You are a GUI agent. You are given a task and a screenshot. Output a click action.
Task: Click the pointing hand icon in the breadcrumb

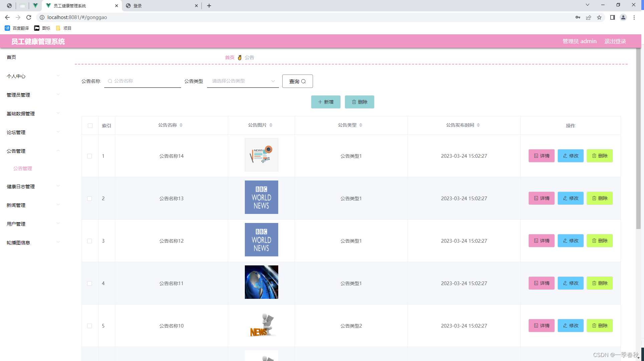[x=239, y=57]
